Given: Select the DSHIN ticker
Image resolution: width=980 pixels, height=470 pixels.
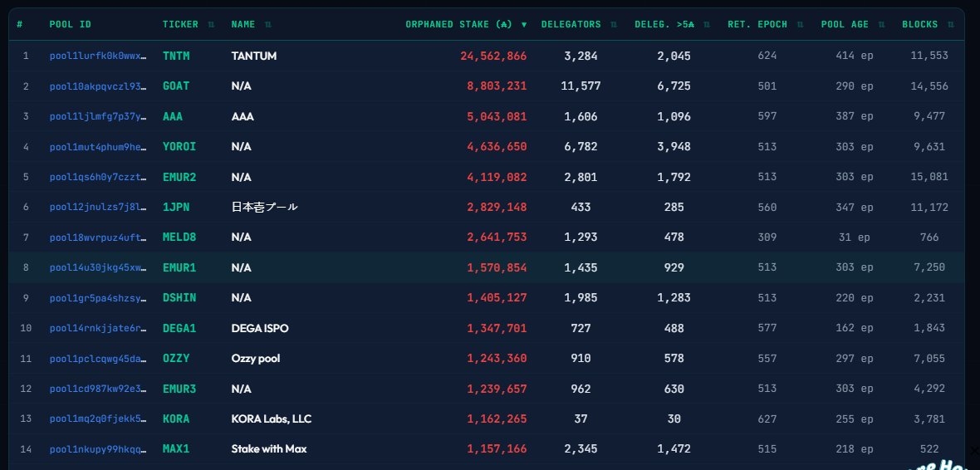Looking at the screenshot, I should [x=179, y=298].
